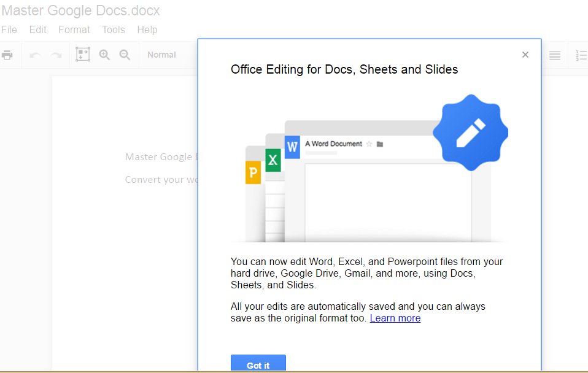Click the Master Google Docs.docx title
588x373 pixels.
(x=80, y=10)
